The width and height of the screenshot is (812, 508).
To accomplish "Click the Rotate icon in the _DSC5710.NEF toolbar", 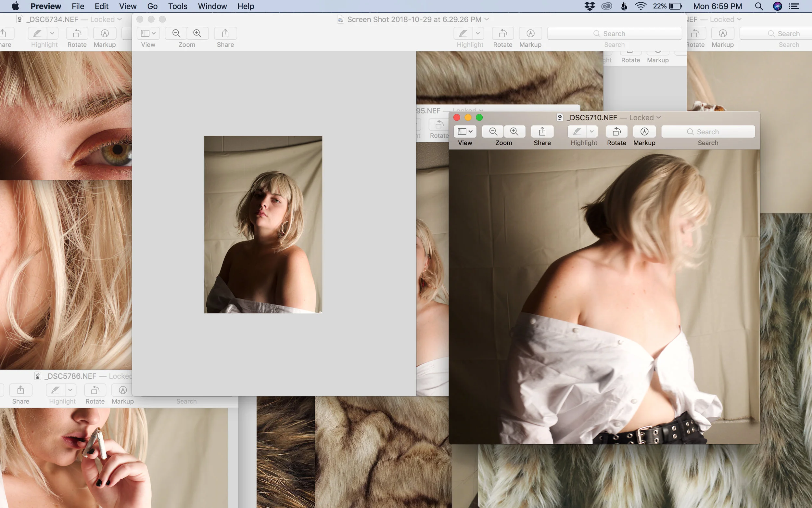I will tap(617, 132).
